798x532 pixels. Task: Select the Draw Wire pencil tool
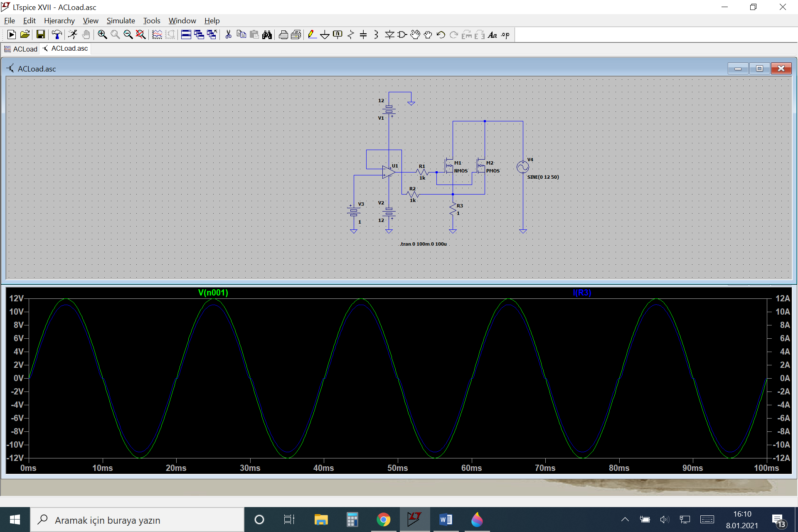point(312,35)
